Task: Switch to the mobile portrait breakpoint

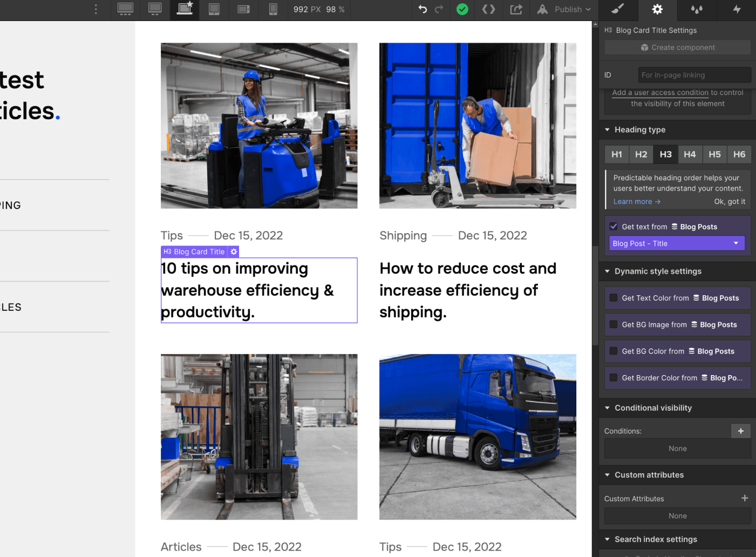Action: [x=273, y=9]
